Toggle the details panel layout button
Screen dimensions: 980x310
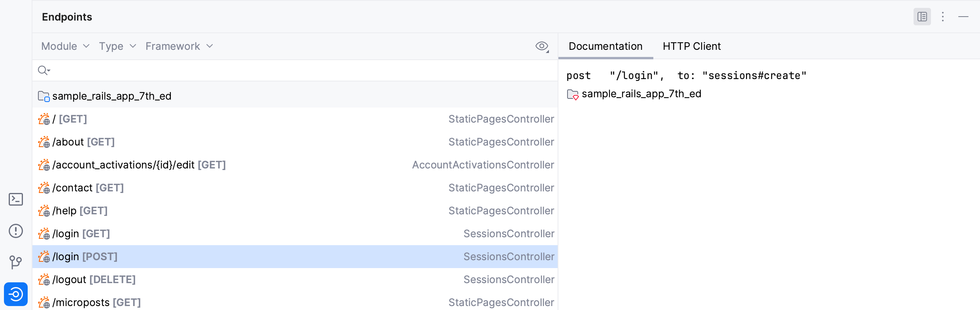coord(922,17)
